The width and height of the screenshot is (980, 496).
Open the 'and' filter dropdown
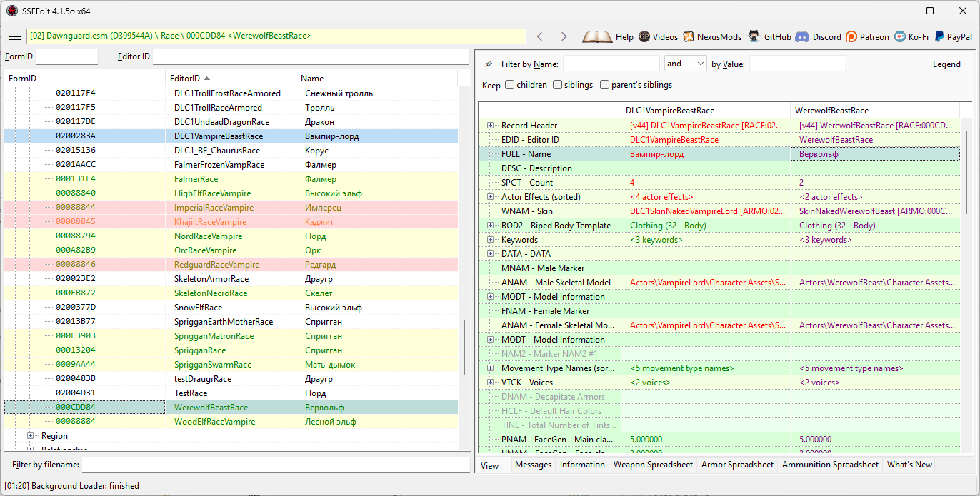point(685,64)
